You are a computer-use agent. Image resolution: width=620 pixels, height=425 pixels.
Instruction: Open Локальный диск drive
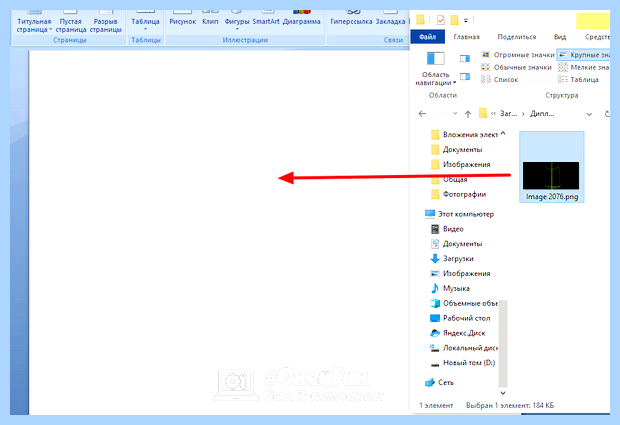pos(464,348)
